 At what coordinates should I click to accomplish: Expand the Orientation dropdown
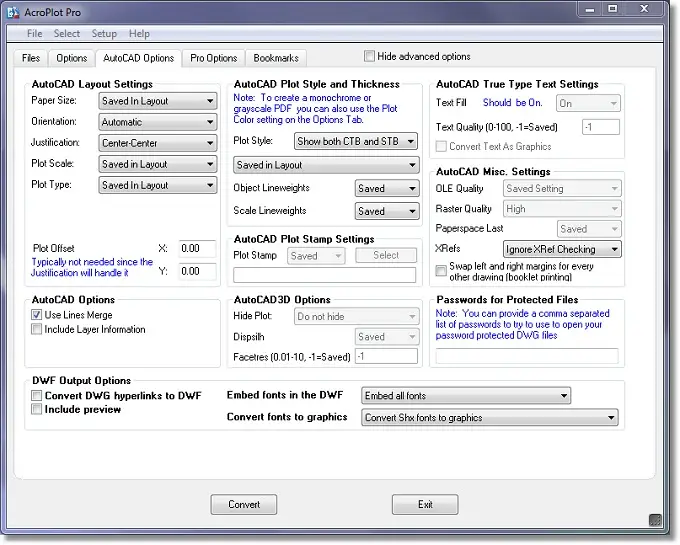158,122
